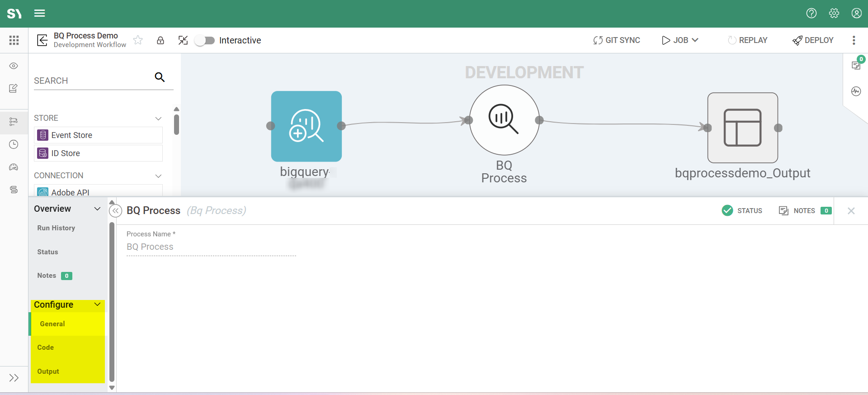
Task: Click the Process Name input field
Action: [x=211, y=247]
